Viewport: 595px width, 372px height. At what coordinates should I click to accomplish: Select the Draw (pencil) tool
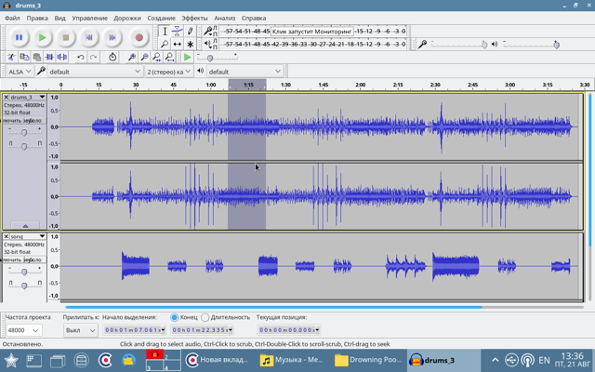click(190, 31)
